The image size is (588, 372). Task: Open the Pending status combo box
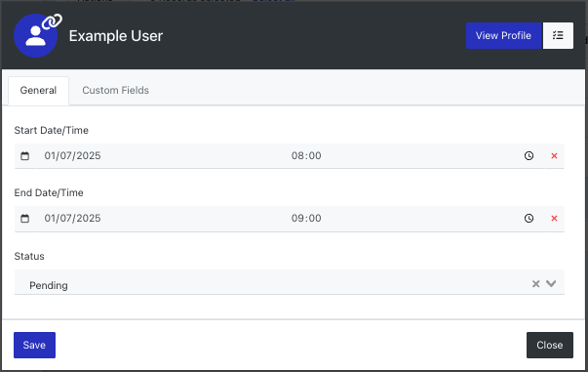pyautogui.click(x=290, y=282)
